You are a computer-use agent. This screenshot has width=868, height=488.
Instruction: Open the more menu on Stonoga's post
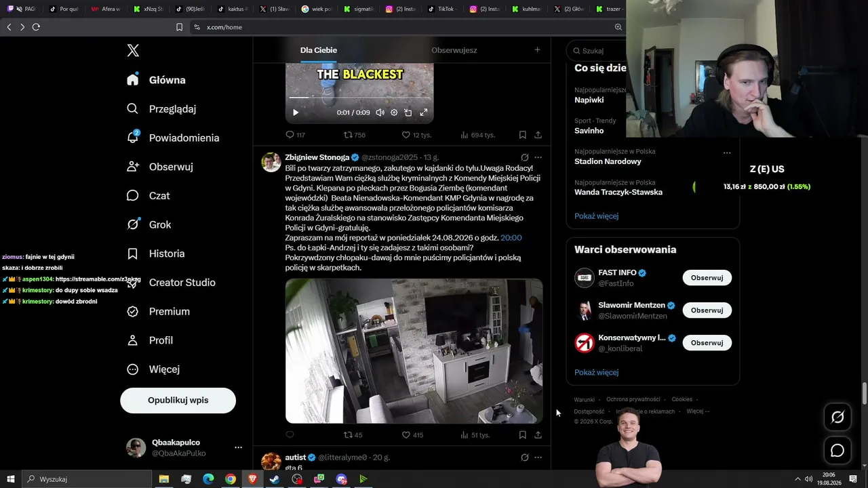[538, 157]
